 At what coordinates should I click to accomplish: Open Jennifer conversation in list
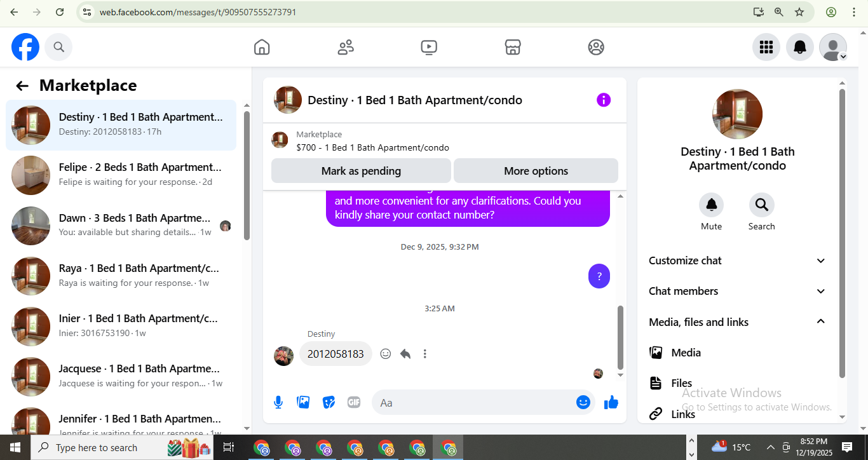[x=121, y=421]
